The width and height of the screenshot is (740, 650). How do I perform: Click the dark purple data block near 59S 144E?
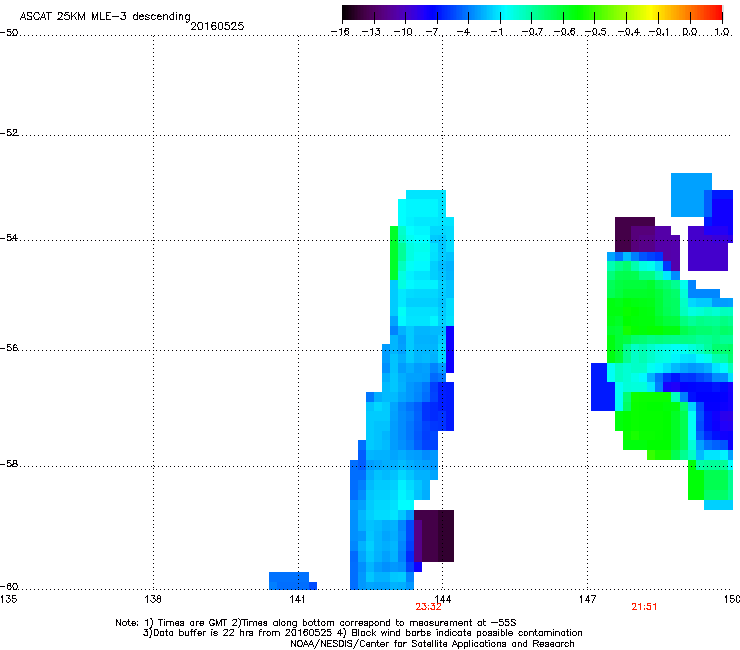click(434, 536)
